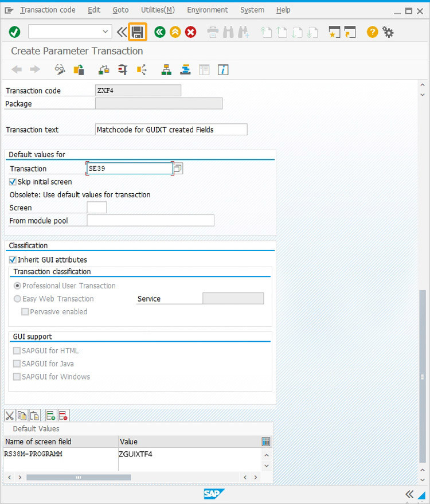
Task: Expand status bar double chevron at bottom right
Action: 409,494
